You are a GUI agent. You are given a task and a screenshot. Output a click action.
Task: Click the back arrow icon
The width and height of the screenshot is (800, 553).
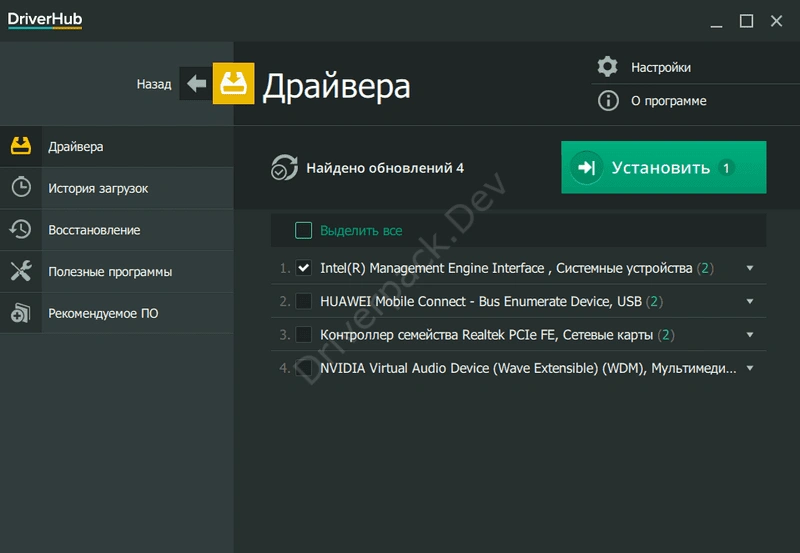(x=196, y=83)
